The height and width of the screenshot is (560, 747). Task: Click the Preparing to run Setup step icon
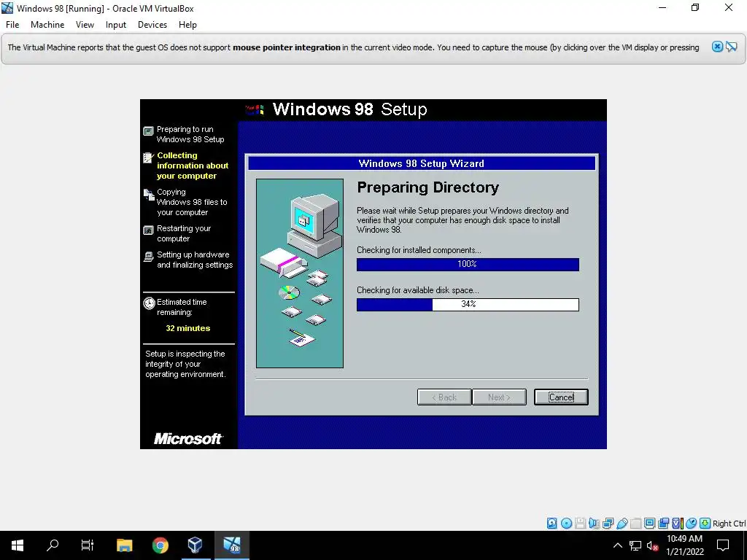(149, 131)
